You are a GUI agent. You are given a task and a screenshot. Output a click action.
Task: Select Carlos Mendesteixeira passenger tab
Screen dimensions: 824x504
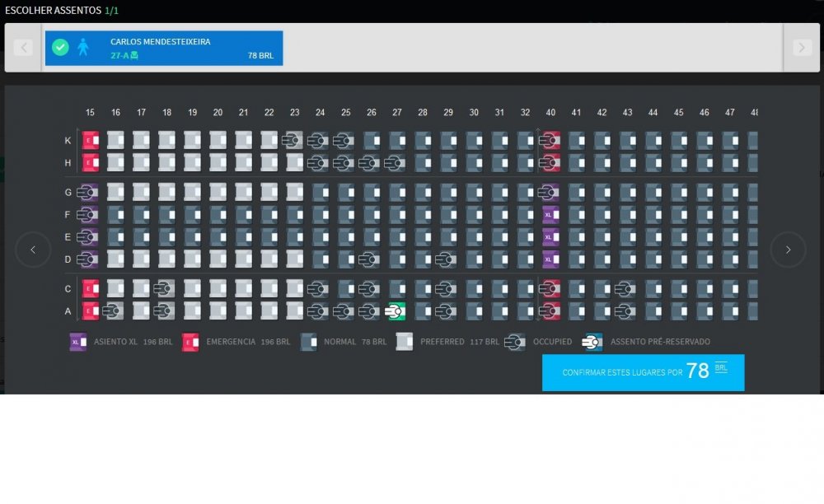pos(164,48)
